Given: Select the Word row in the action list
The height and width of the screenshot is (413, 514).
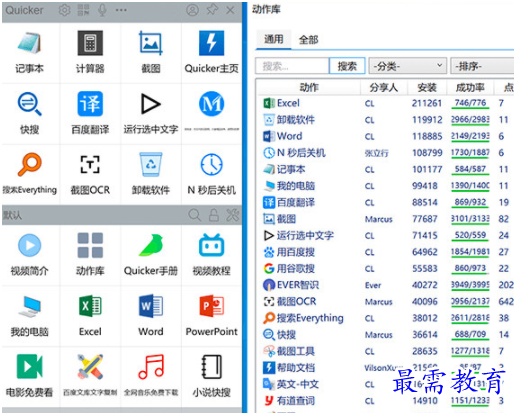Looking at the screenshot, I should (386, 136).
